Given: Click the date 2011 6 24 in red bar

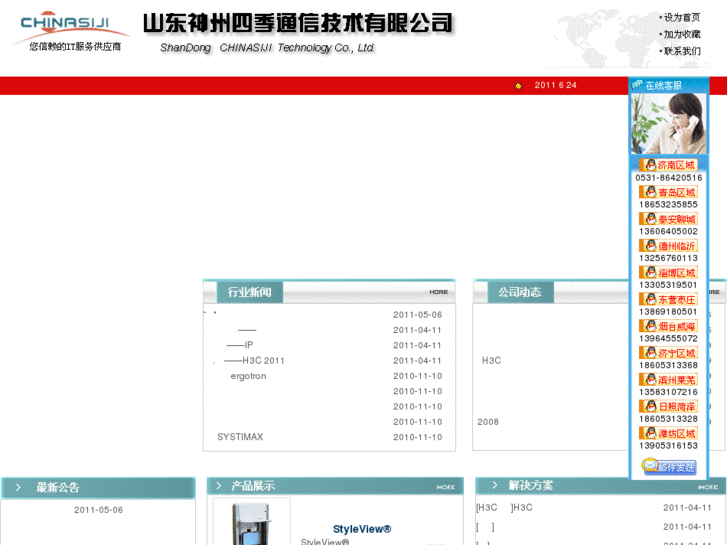Looking at the screenshot, I should pyautogui.click(x=555, y=85).
